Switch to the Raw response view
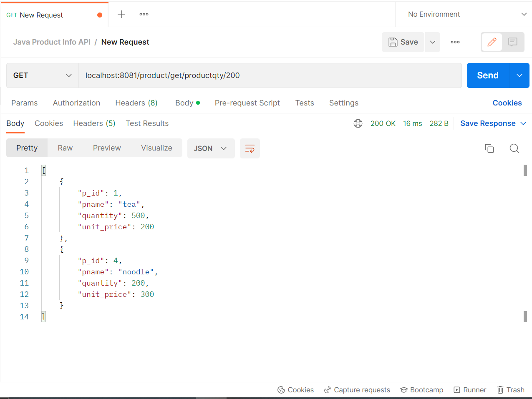Viewport: 532px width, 399px height. point(65,148)
